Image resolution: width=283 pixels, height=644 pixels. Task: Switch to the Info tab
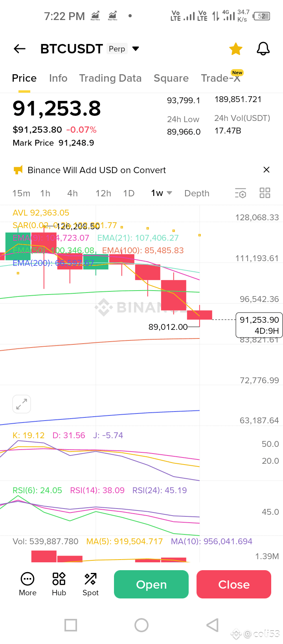58,78
